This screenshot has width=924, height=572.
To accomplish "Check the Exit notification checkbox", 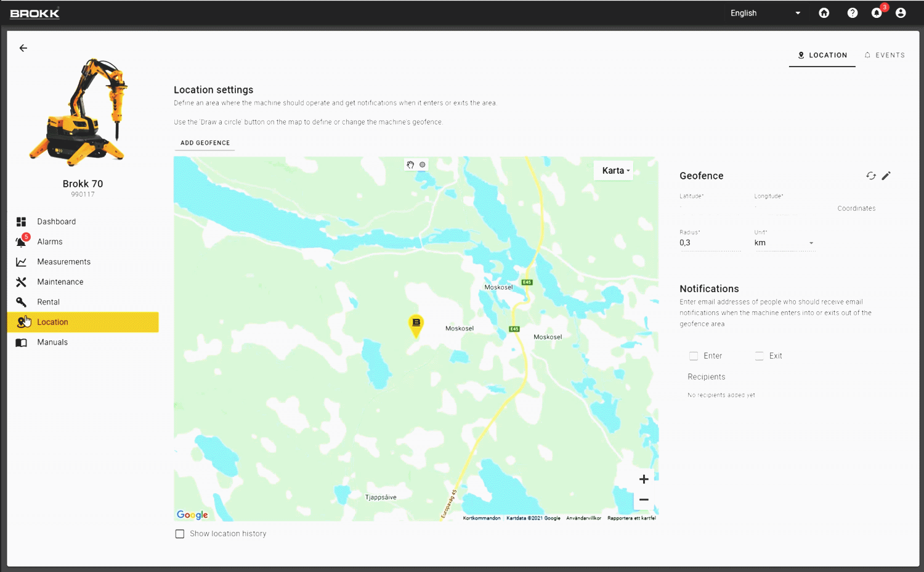I will tap(760, 356).
